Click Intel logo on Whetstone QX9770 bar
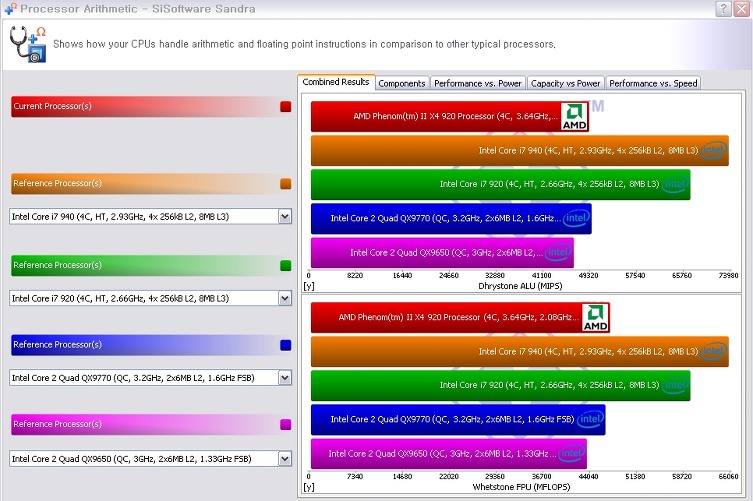This screenshot has width=753, height=501. (590, 419)
